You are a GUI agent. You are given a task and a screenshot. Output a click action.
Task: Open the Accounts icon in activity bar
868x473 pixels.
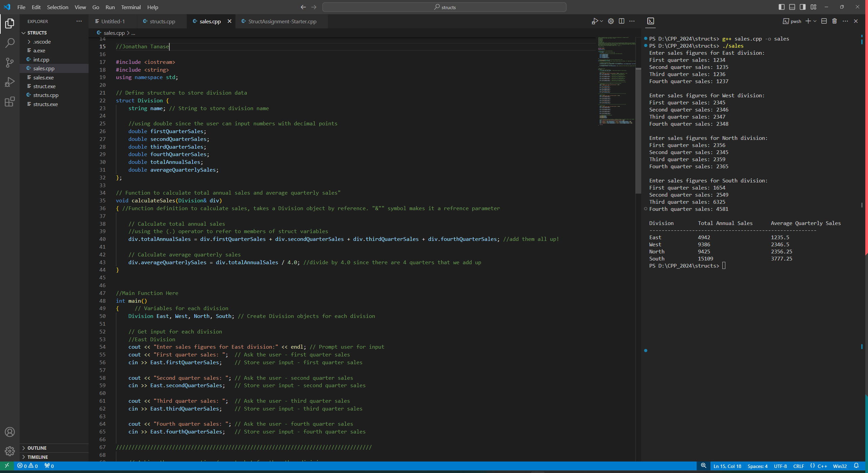10,431
